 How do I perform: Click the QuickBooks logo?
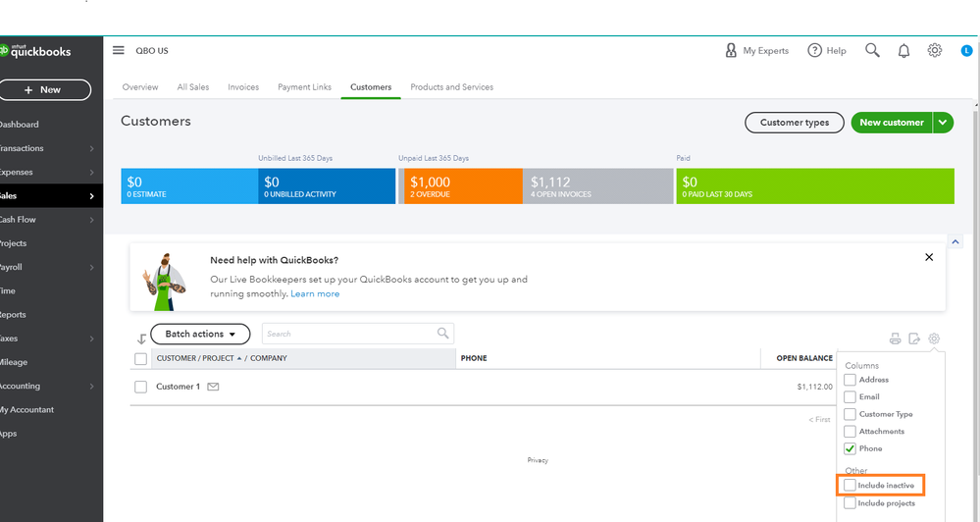(x=35, y=51)
